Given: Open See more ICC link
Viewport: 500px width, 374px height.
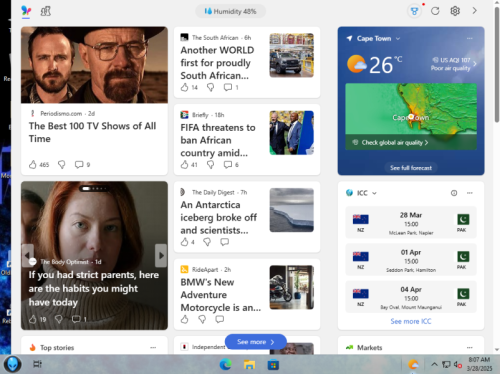Looking at the screenshot, I should 411,321.
